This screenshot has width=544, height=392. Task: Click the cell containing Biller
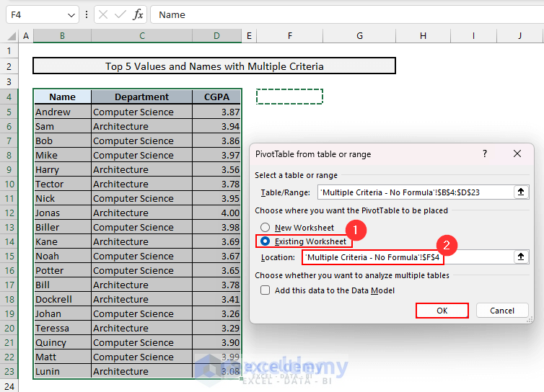(63, 228)
